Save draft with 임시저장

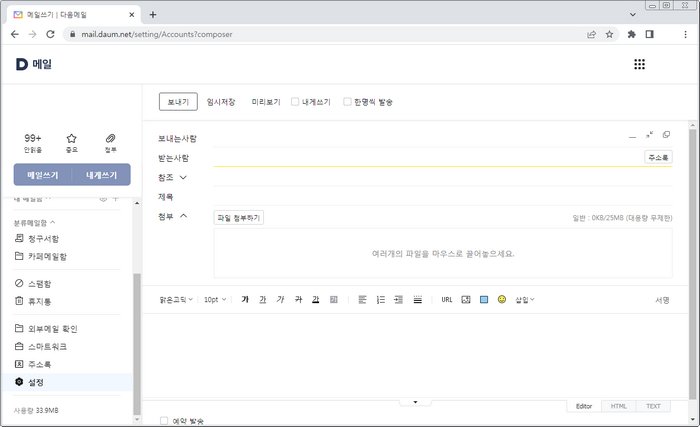(221, 102)
